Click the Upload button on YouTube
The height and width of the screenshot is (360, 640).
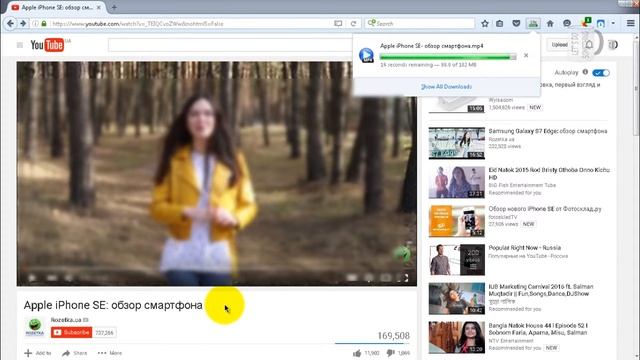tap(559, 44)
